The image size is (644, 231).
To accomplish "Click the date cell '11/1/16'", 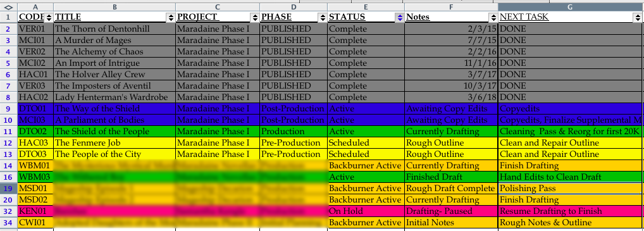I will click(x=452, y=63).
